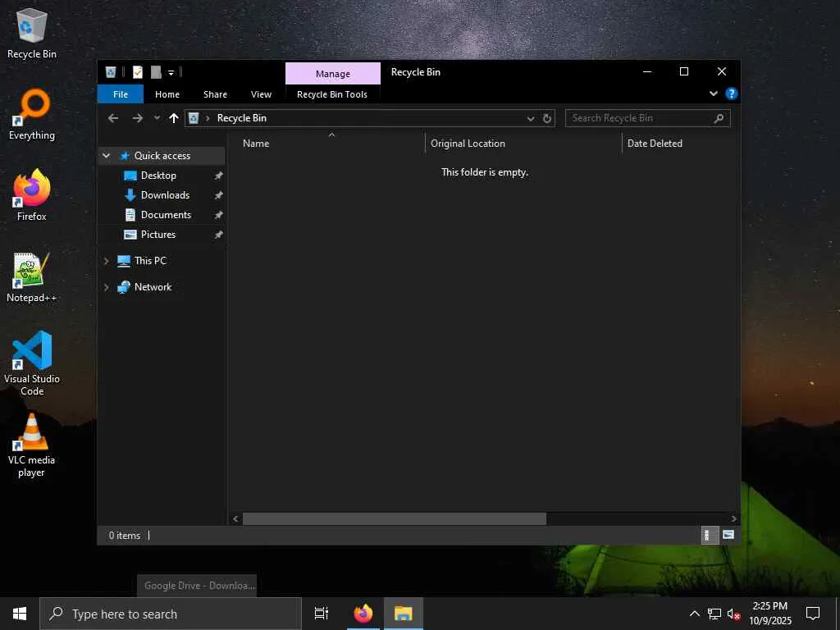Open the Action Center notifications

click(x=813, y=614)
